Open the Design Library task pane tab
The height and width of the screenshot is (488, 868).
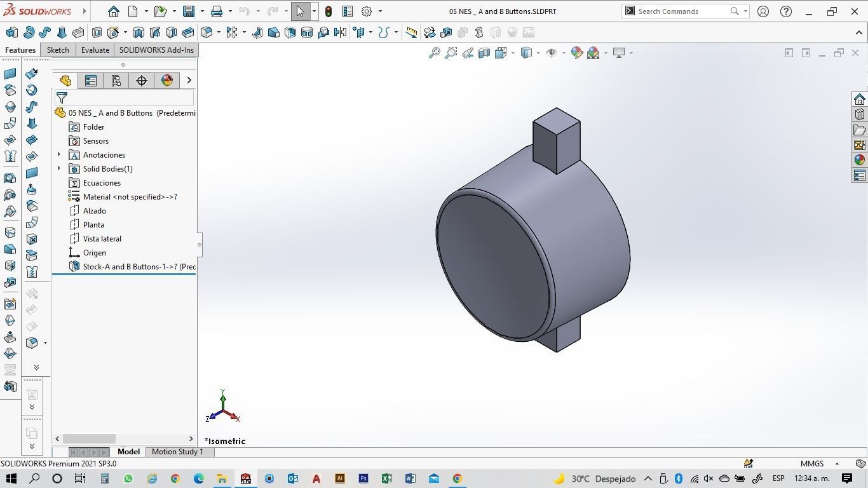point(860,114)
